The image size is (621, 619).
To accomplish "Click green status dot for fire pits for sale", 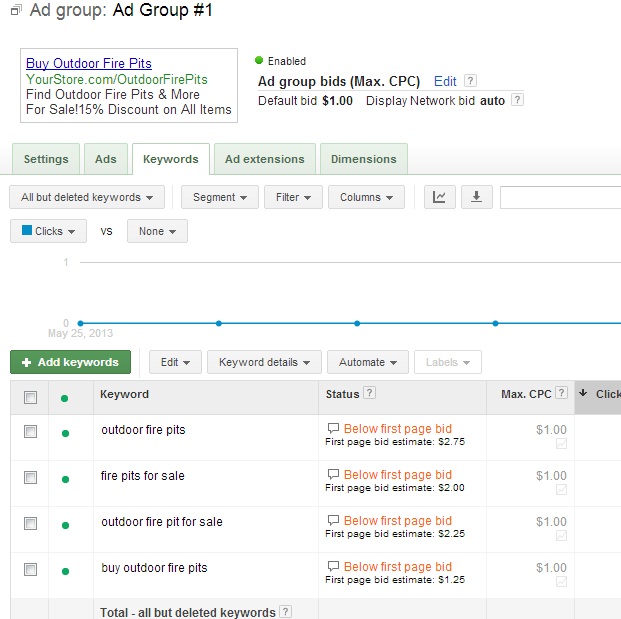I will 65,480.
